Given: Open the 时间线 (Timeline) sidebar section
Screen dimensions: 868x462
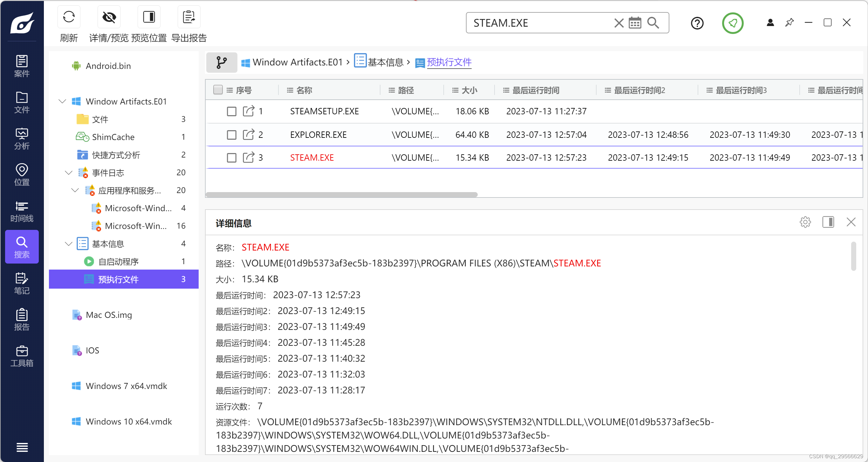Looking at the screenshot, I should (x=22, y=211).
